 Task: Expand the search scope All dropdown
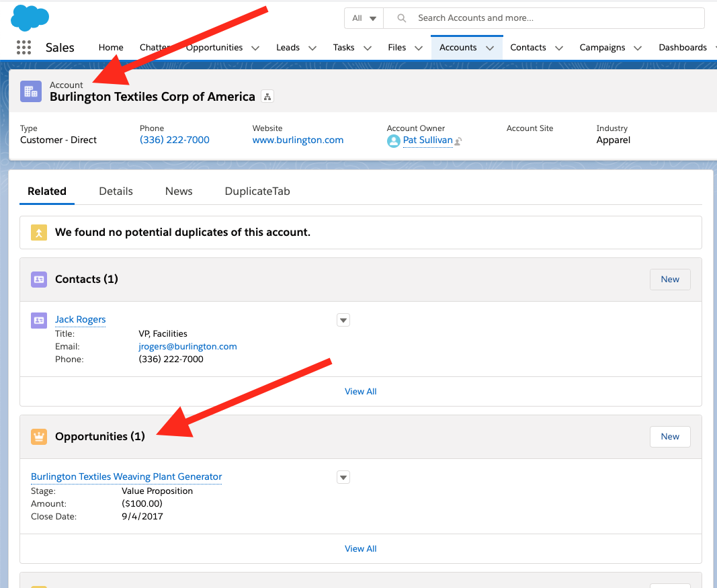[364, 18]
